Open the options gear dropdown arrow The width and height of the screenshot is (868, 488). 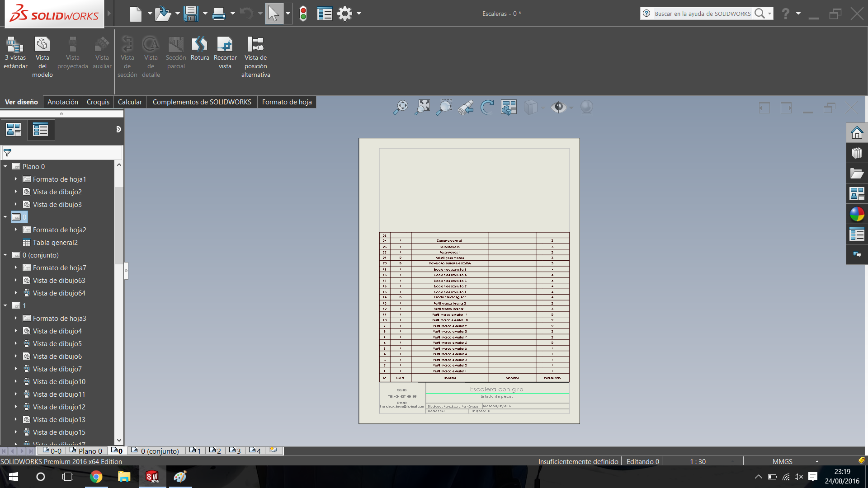[x=359, y=14]
